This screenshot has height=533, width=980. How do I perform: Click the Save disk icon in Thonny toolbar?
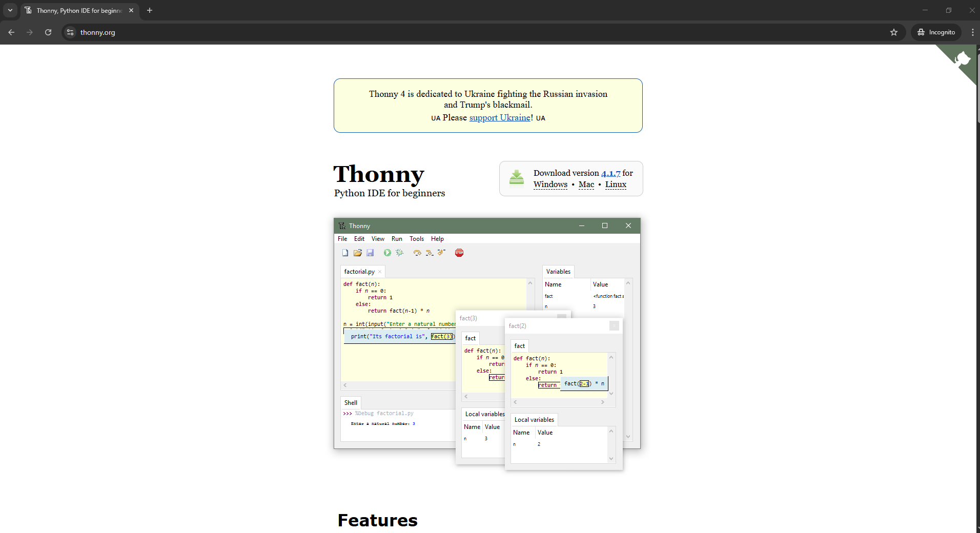(370, 253)
